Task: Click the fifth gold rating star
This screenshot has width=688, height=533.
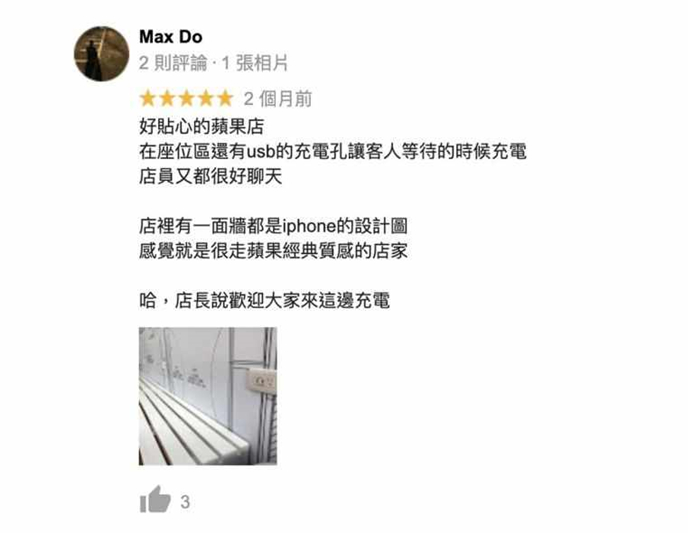Action: [225, 99]
